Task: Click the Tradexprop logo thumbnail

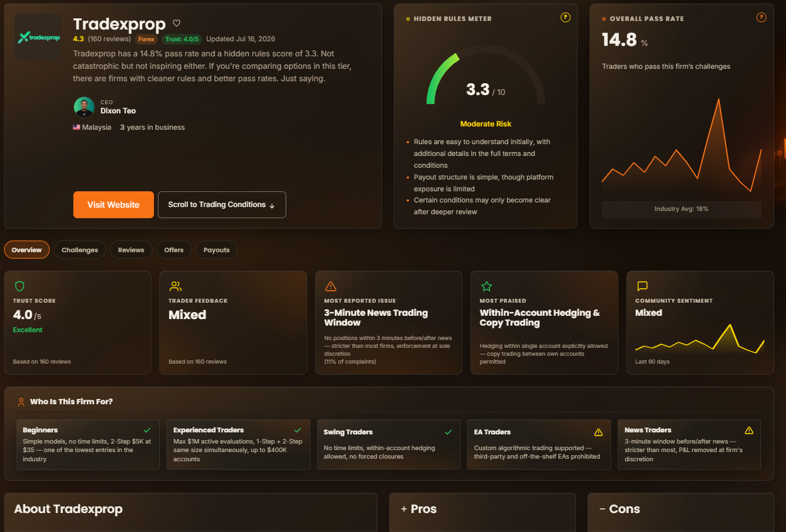Action: (39, 37)
